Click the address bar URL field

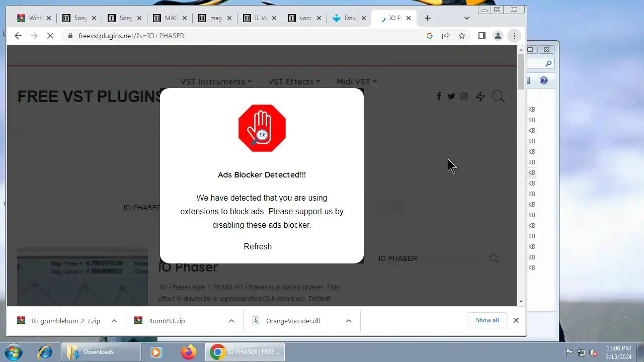(247, 36)
